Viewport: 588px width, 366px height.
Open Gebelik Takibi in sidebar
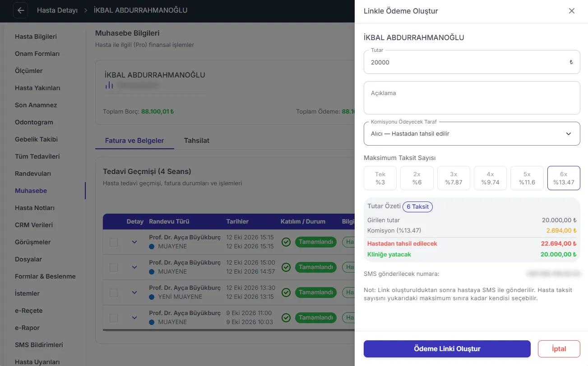click(x=36, y=139)
